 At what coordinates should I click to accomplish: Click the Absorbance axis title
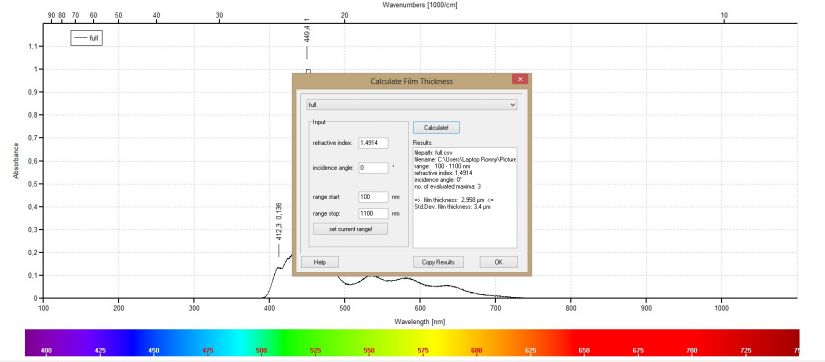(16, 160)
